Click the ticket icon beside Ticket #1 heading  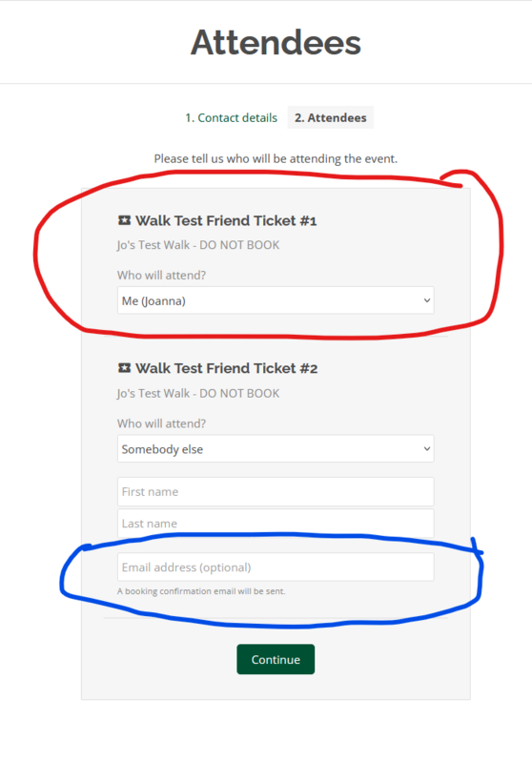tap(125, 220)
